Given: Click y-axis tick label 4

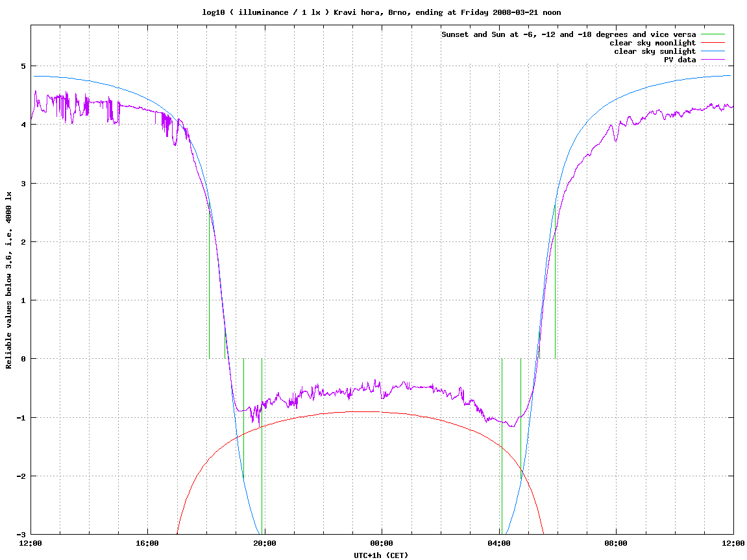Looking at the screenshot, I should (23, 125).
